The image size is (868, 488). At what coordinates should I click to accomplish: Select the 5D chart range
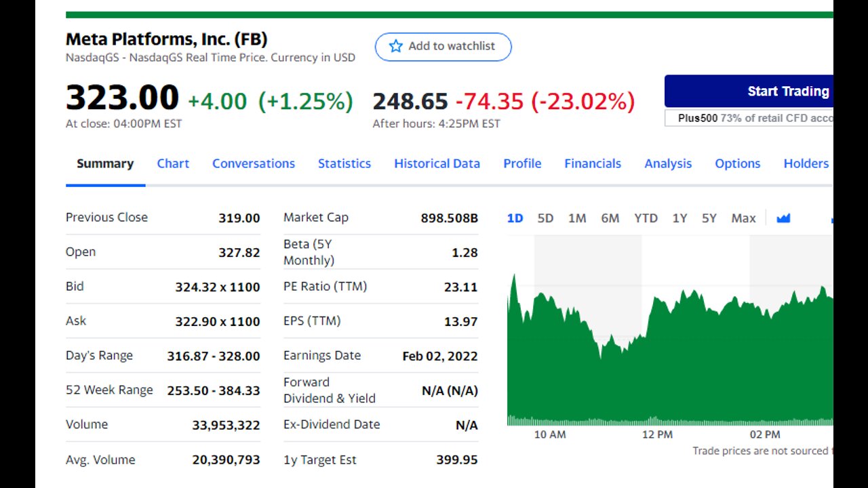click(x=545, y=218)
